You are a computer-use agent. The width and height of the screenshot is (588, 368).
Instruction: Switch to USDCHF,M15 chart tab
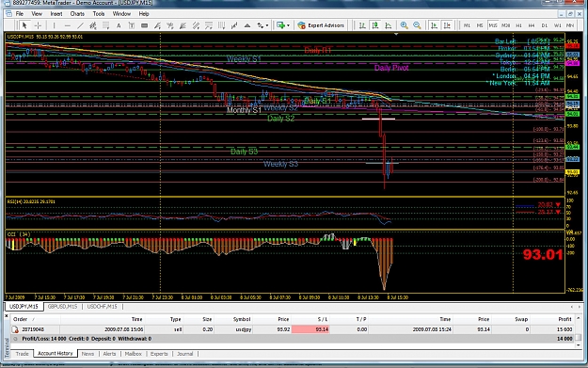point(102,307)
